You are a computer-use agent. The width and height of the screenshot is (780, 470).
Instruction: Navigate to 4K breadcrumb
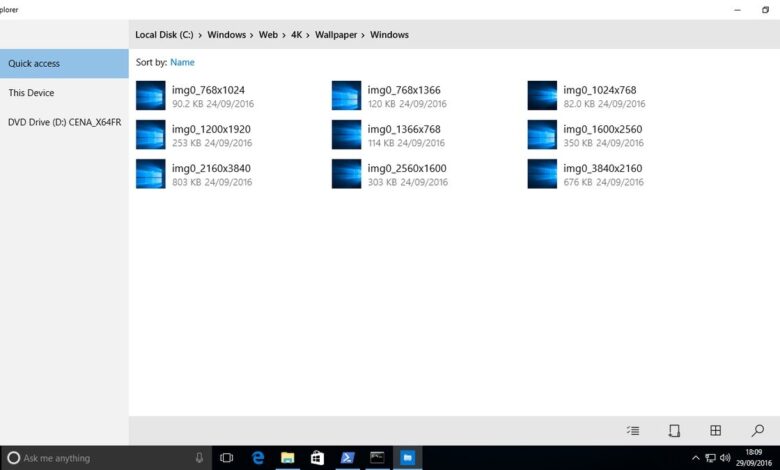296,35
